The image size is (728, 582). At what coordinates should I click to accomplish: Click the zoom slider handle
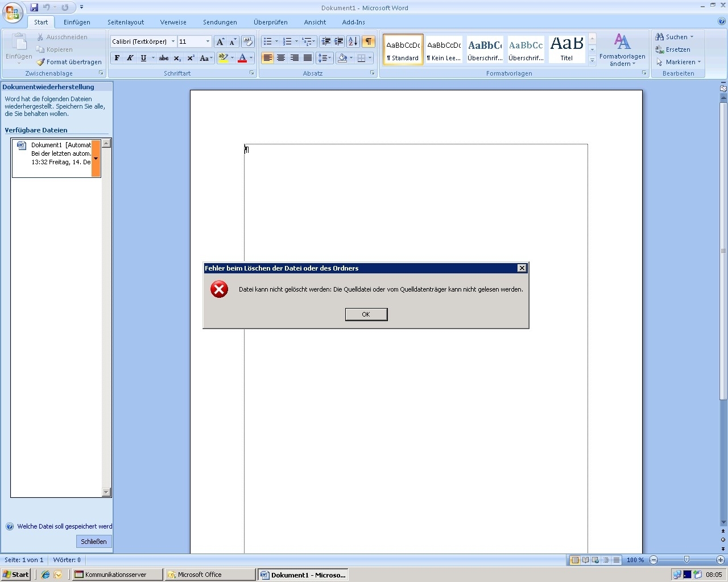click(x=686, y=560)
